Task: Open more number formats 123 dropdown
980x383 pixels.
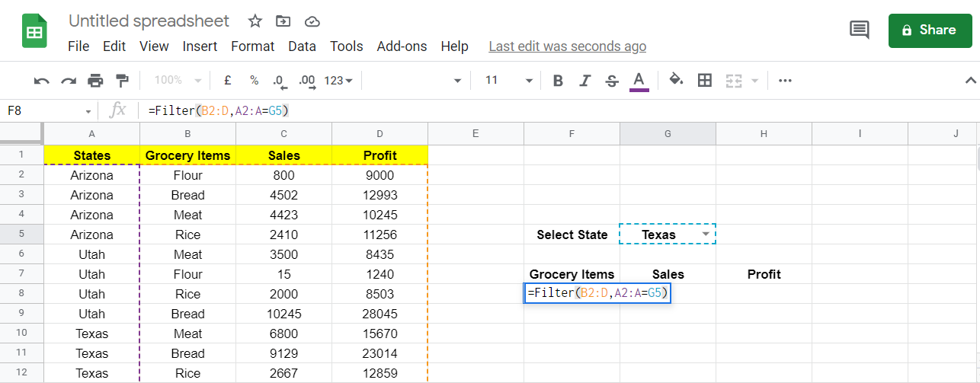Action: 338,80
